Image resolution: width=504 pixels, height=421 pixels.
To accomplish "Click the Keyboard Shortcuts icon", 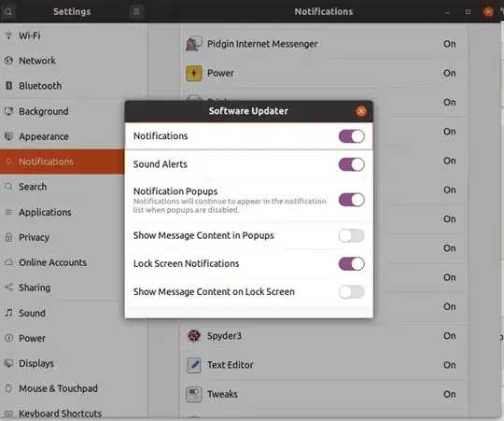I will 8,414.
